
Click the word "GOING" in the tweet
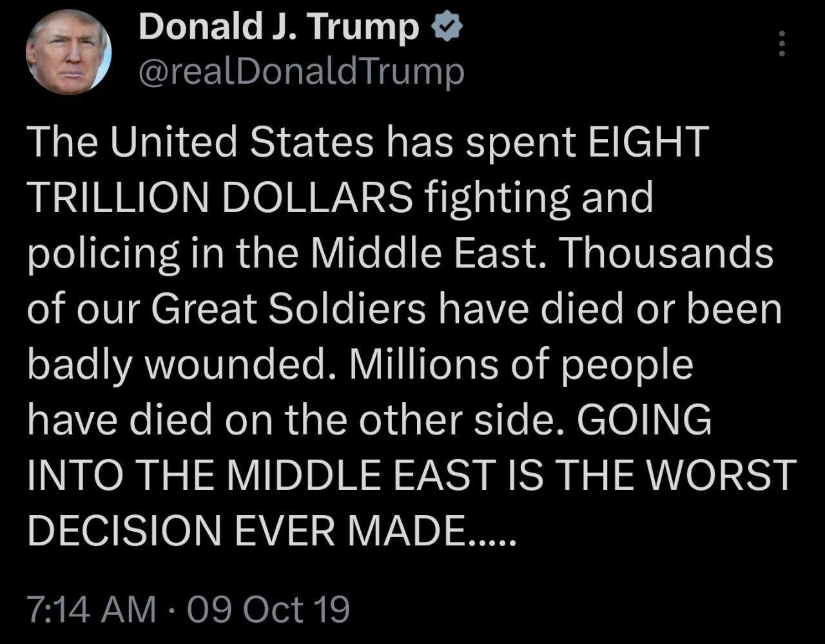tap(645, 420)
